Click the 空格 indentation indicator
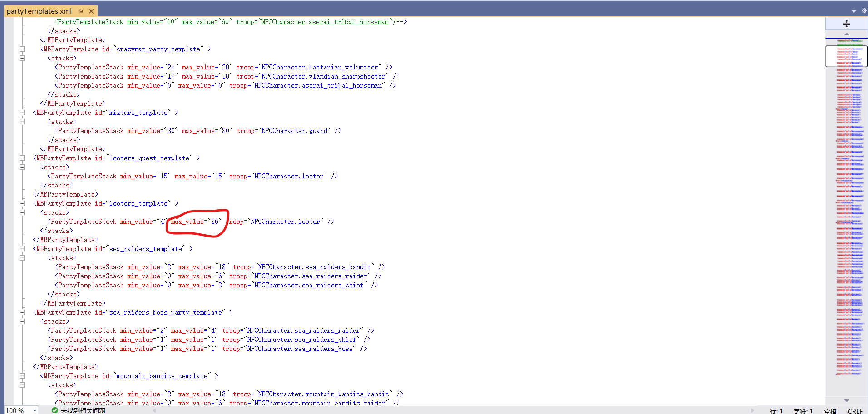 pyautogui.click(x=830, y=411)
